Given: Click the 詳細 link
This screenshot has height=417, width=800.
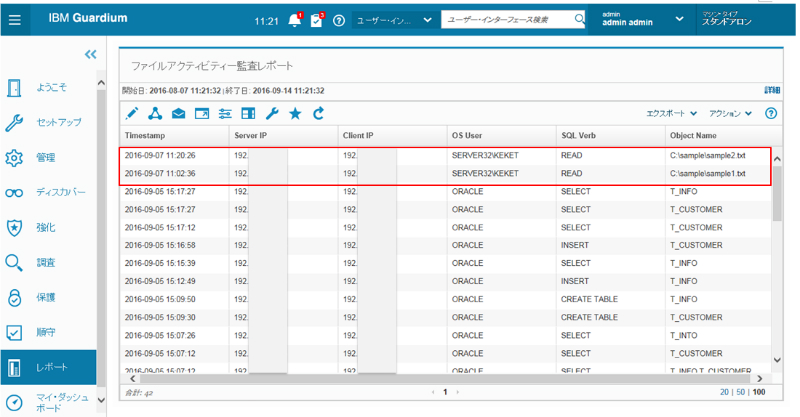Looking at the screenshot, I should (772, 90).
